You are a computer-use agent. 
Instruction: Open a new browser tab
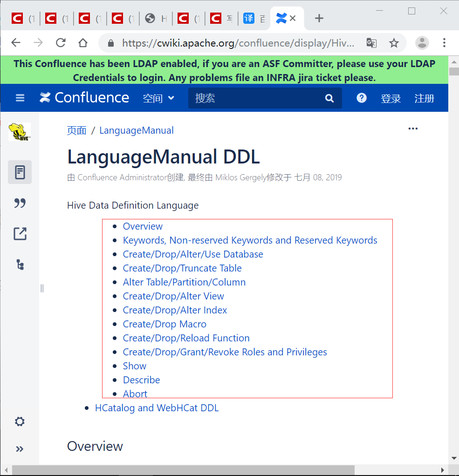319,18
